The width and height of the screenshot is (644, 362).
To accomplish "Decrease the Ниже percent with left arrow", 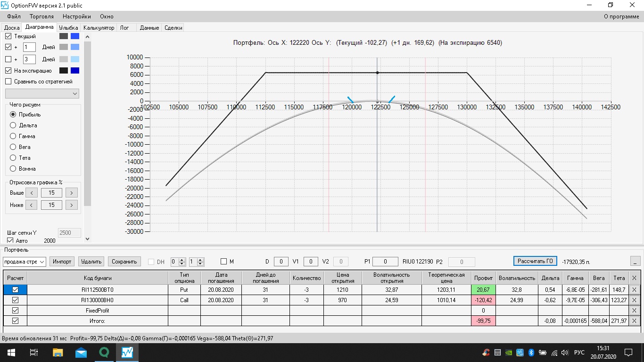I will [31, 205].
